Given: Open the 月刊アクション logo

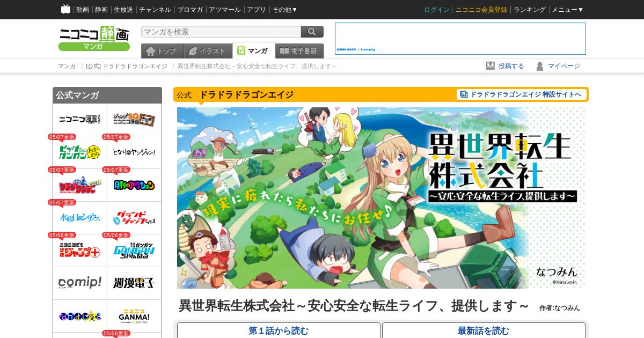Looking at the screenshot, I should tap(134, 185).
